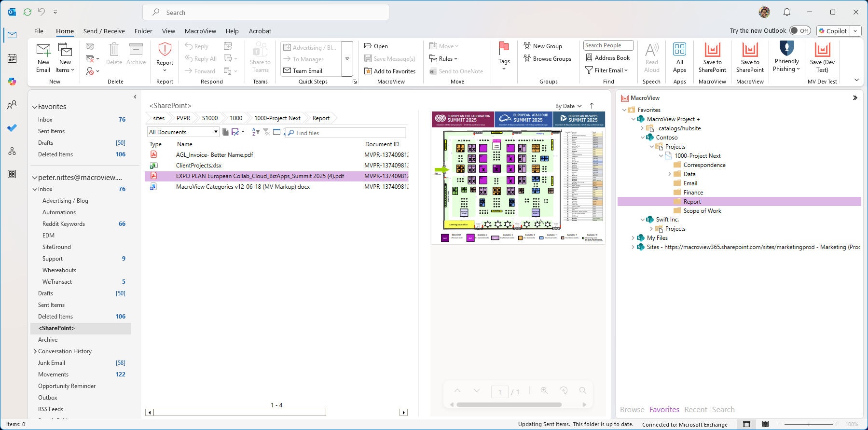Click the main Search box
Viewport: 868px width, 430px height.
[266, 13]
